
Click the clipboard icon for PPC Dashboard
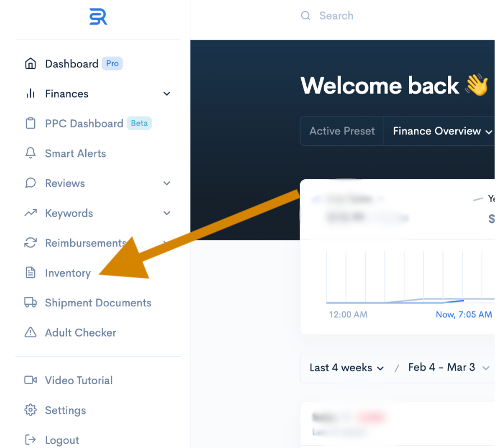point(30,124)
